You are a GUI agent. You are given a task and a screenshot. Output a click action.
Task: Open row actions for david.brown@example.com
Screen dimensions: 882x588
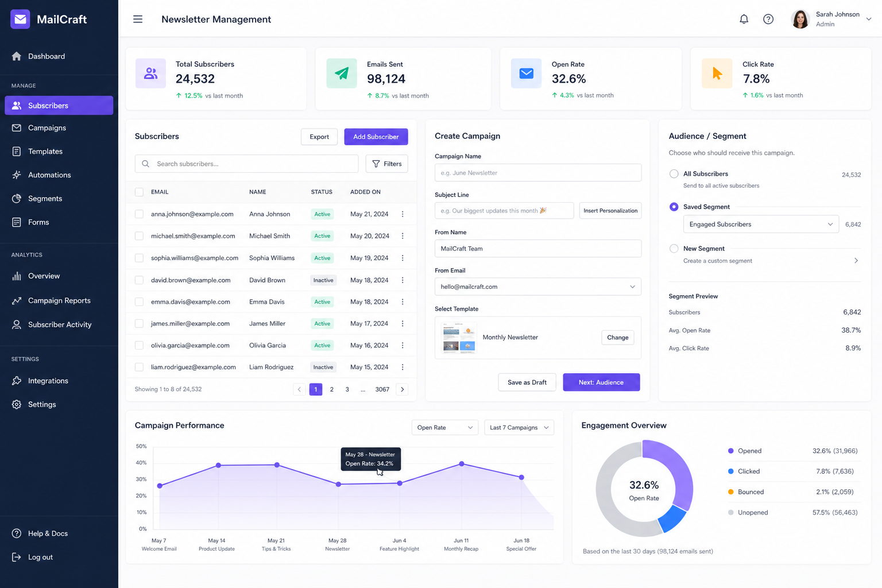pyautogui.click(x=403, y=280)
